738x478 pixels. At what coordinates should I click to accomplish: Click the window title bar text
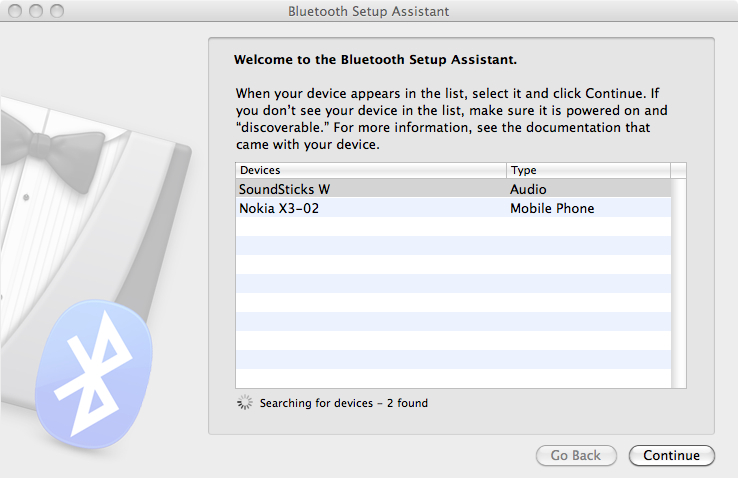point(368,12)
